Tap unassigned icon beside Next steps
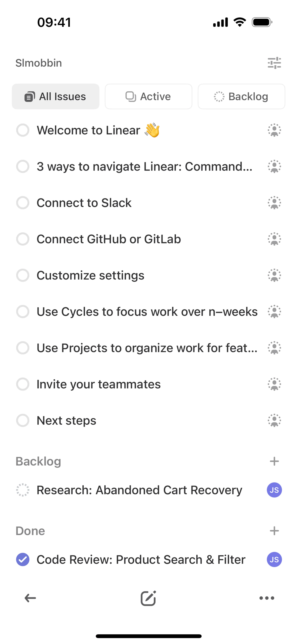Image resolution: width=297 pixels, height=644 pixels. 274,420
